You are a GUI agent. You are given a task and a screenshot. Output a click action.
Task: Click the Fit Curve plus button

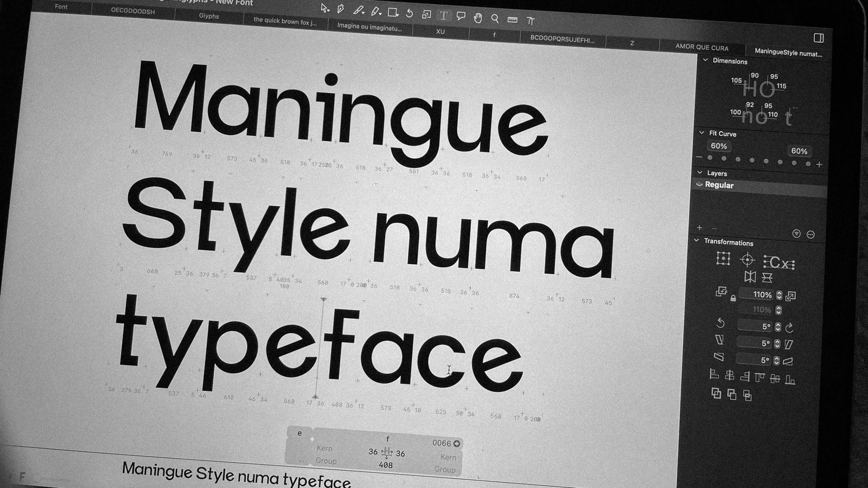[x=819, y=164]
